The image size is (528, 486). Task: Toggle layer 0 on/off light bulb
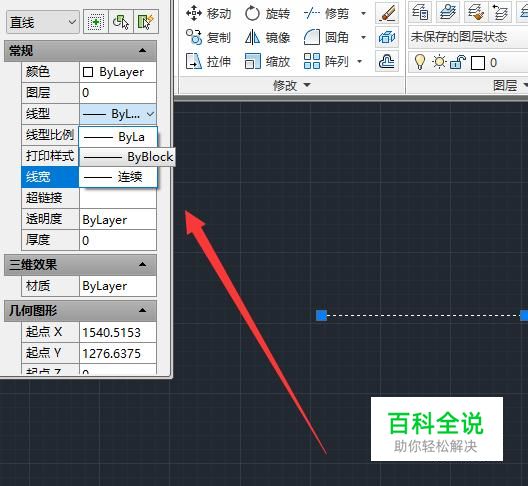click(x=420, y=62)
